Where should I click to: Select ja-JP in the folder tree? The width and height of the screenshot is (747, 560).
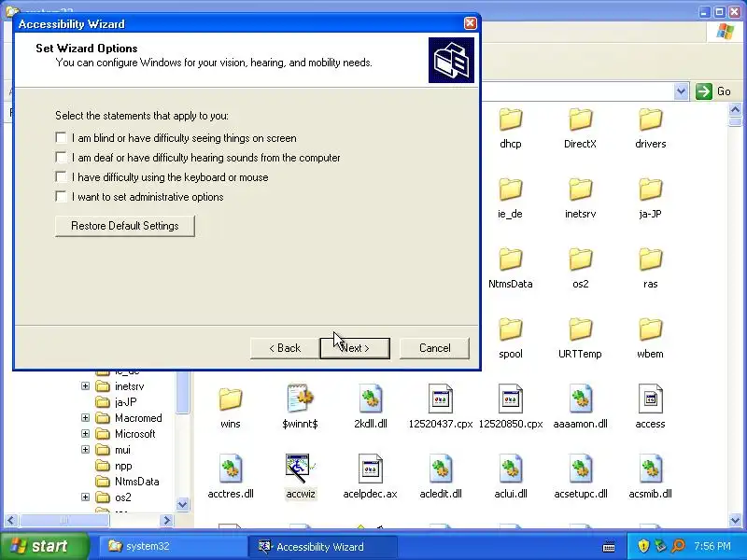point(125,402)
